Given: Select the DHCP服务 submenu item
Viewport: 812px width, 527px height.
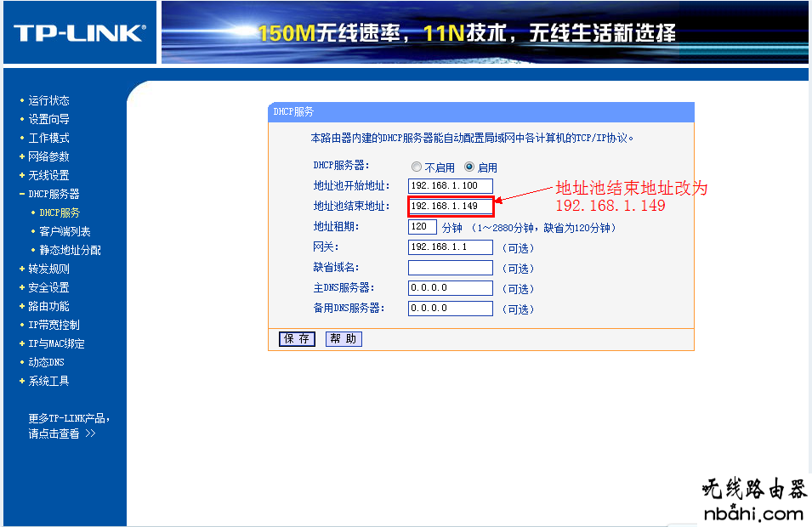Looking at the screenshot, I should click(x=60, y=212).
